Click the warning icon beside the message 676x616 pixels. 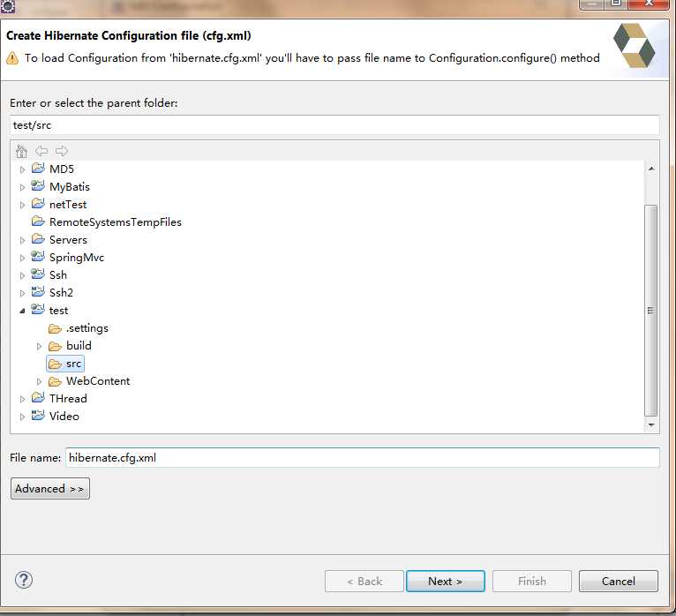point(12,58)
